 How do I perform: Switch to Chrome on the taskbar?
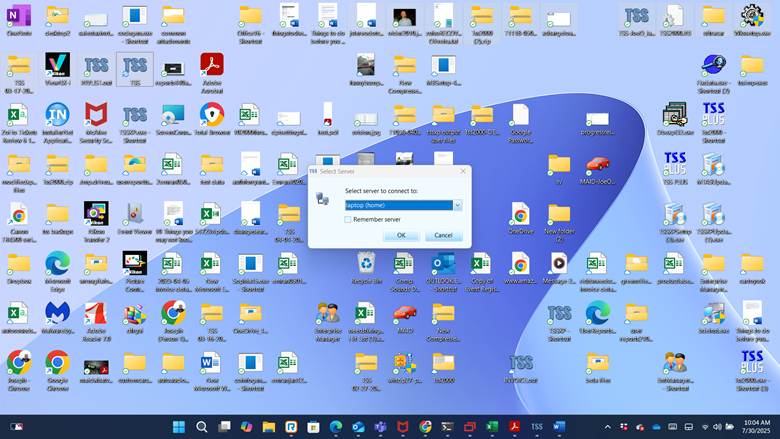tap(425, 427)
